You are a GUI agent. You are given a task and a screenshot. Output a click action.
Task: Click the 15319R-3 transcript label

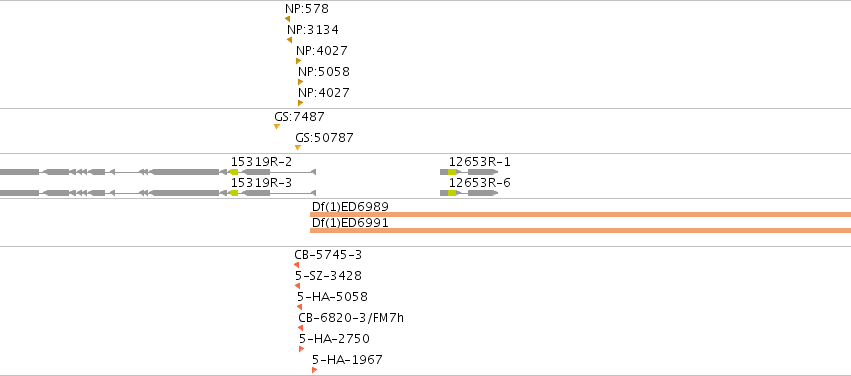click(x=262, y=183)
